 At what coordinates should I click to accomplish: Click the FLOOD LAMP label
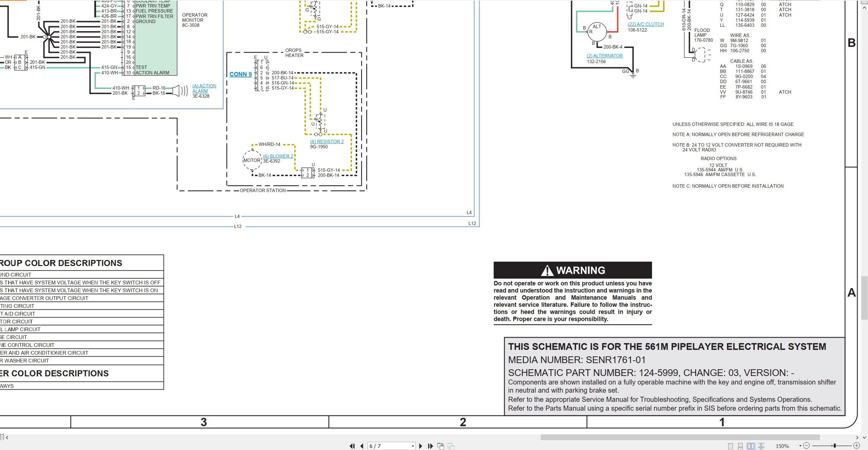[702, 33]
